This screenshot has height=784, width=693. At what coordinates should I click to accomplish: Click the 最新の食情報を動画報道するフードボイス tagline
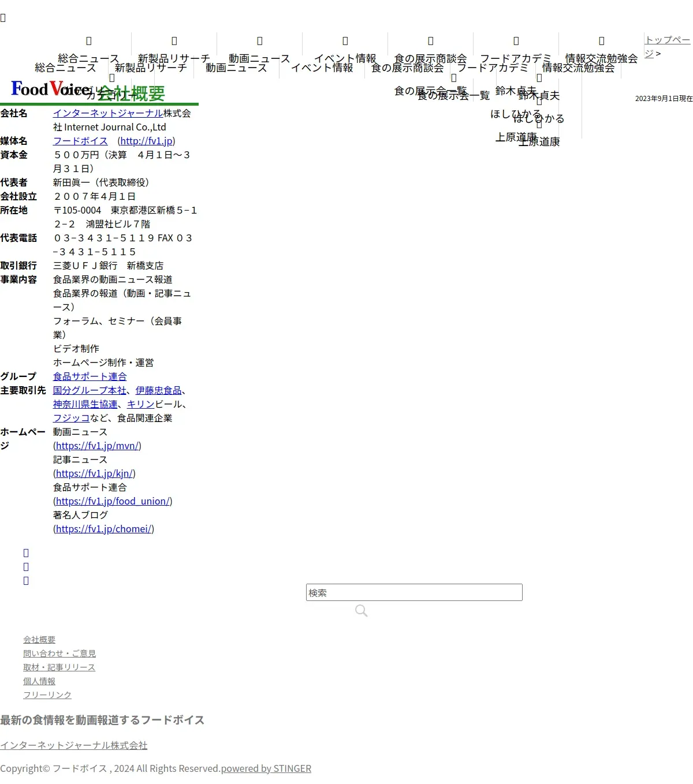[102, 720]
